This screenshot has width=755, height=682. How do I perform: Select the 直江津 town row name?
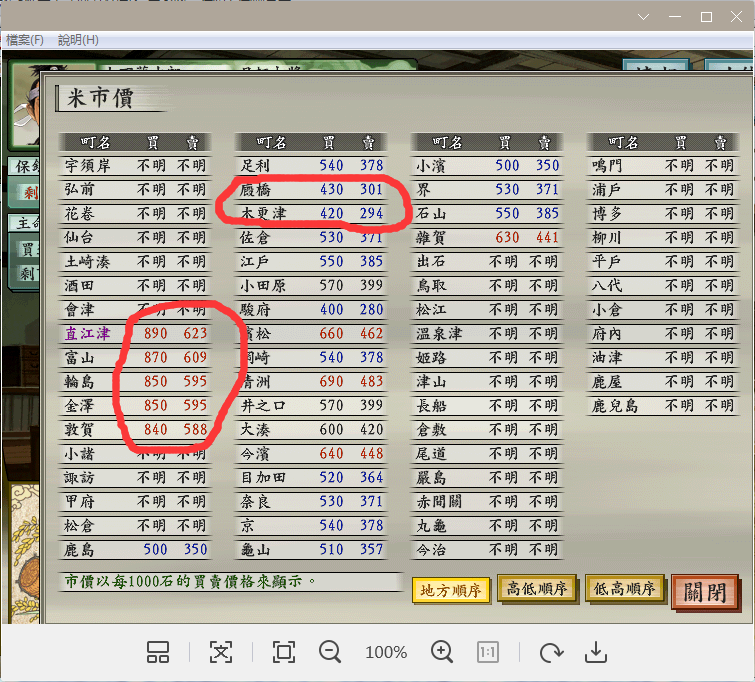[x=88, y=333]
